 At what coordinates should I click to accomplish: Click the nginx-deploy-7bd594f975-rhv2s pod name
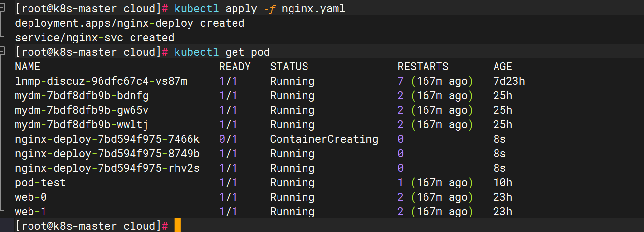(107, 168)
